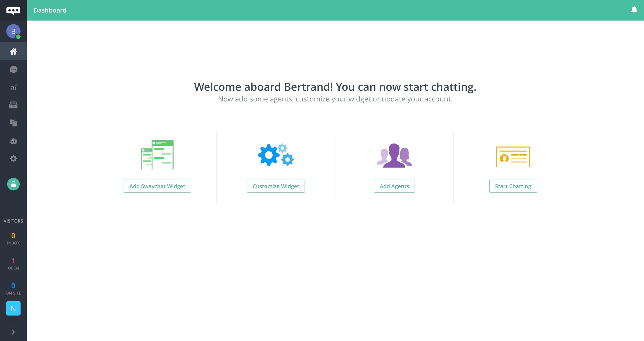Click Add Swaychat Widget button
This screenshot has width=644, height=341.
[x=157, y=186]
